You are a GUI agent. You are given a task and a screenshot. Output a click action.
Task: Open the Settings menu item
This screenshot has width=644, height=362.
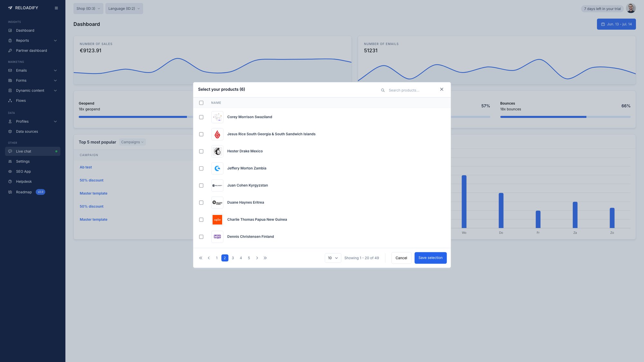(23, 161)
